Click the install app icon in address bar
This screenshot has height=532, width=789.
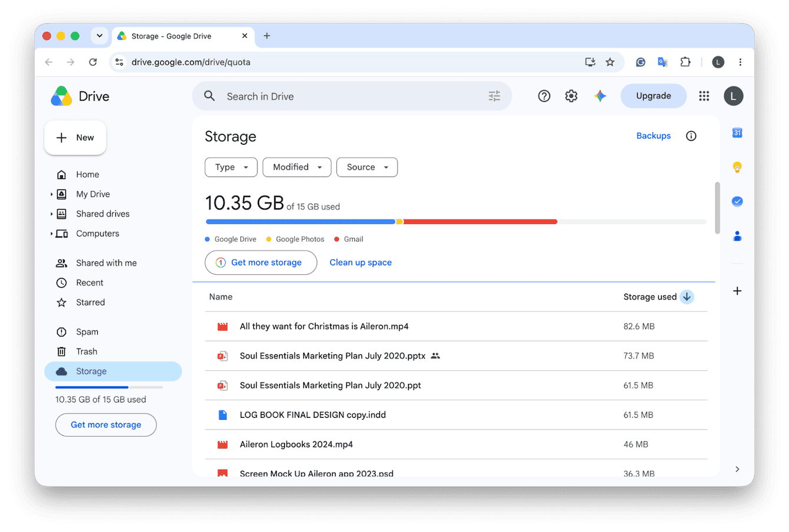tap(590, 62)
